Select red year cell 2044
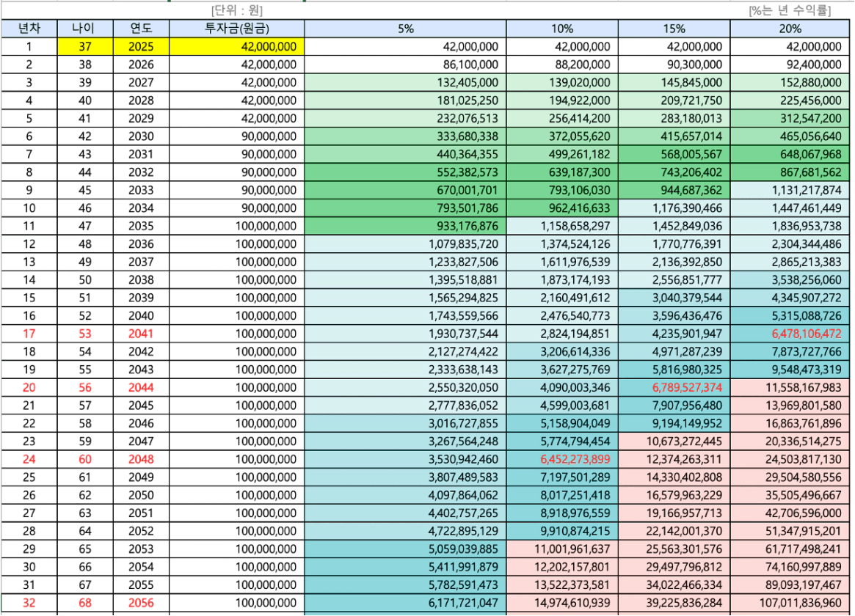 tap(141, 389)
